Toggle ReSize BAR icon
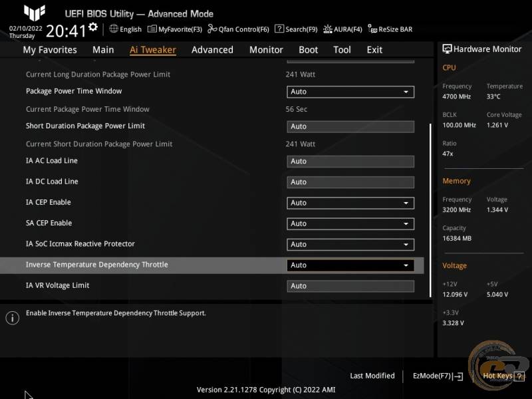This screenshot has width=532, height=399. pos(372,29)
